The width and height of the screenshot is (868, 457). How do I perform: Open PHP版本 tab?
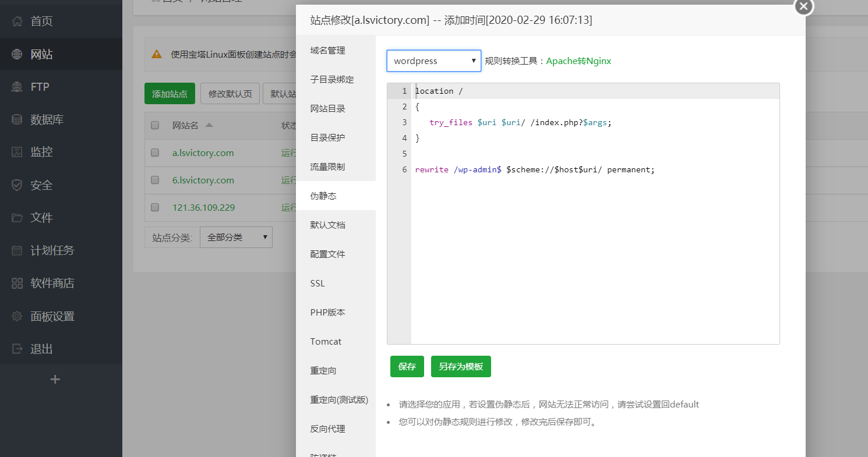tap(336, 313)
